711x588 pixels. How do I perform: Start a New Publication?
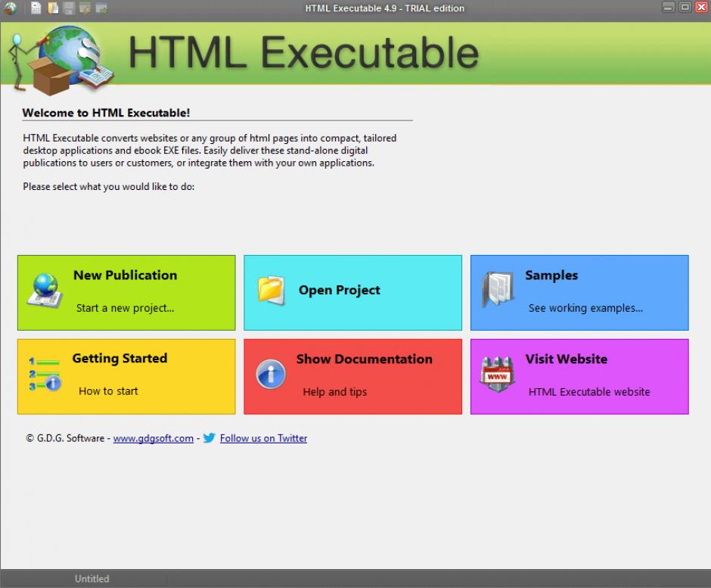click(x=126, y=293)
